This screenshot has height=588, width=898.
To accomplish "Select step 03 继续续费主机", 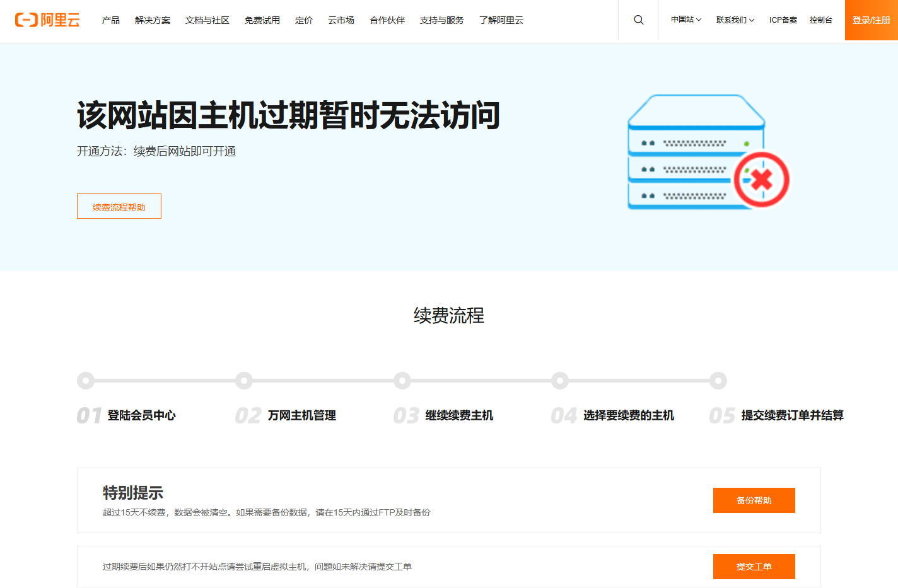I will tap(443, 415).
